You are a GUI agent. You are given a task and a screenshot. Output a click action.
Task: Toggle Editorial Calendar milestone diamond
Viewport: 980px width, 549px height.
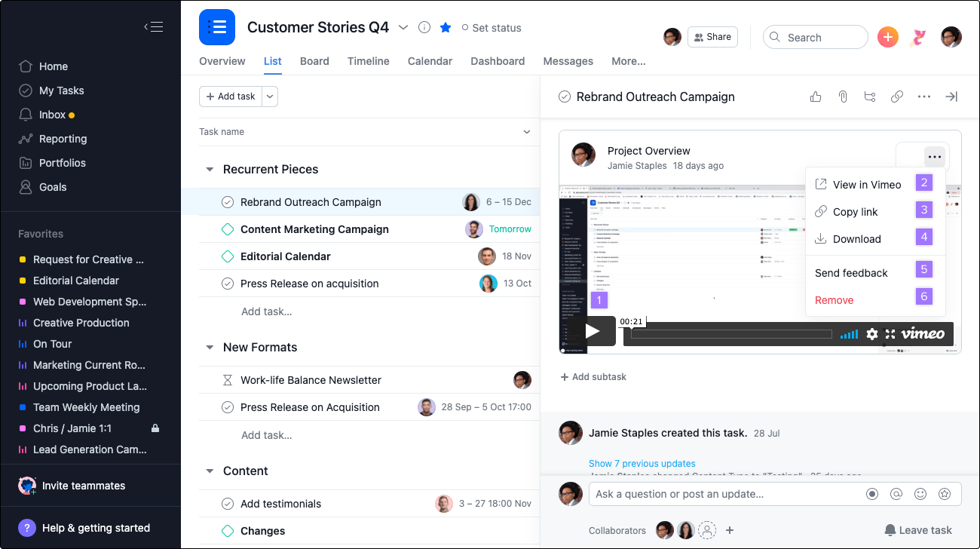pyautogui.click(x=228, y=256)
